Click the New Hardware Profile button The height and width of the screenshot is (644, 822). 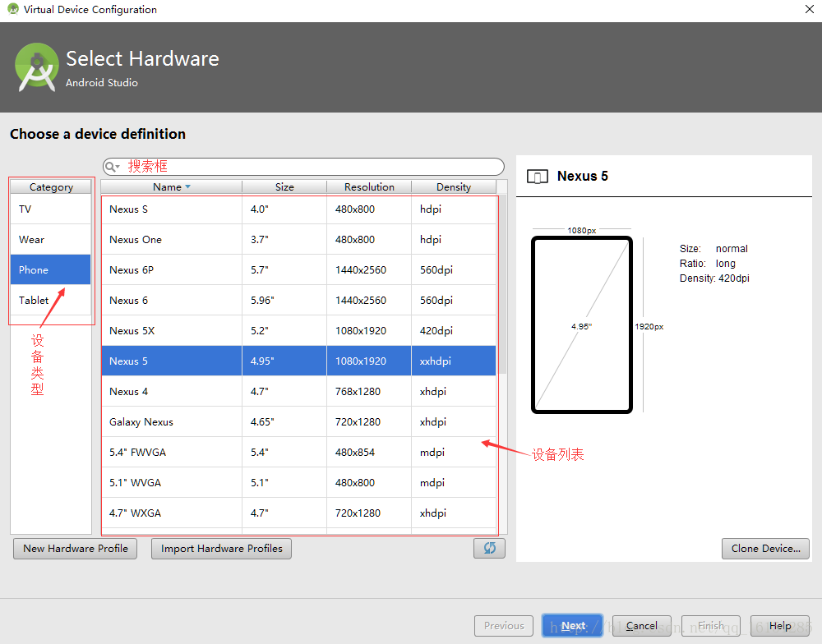click(75, 549)
